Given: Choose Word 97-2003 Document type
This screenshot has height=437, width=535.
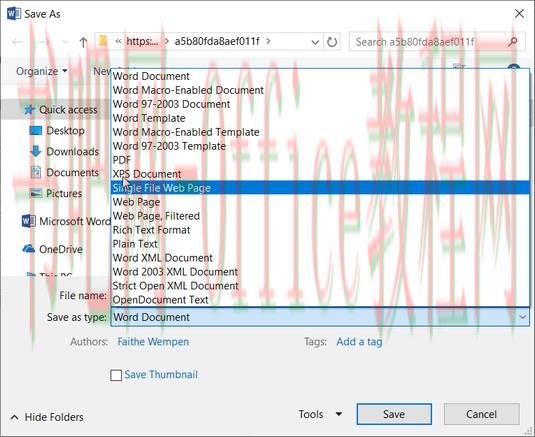Looking at the screenshot, I should [x=320, y=104].
